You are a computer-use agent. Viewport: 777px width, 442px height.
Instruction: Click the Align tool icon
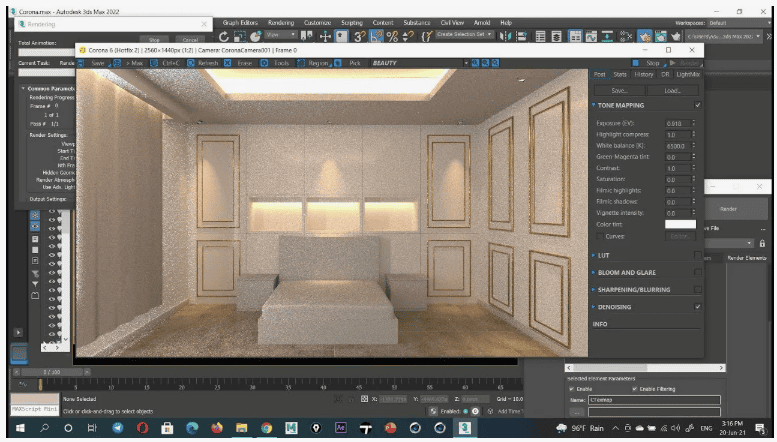(521, 36)
